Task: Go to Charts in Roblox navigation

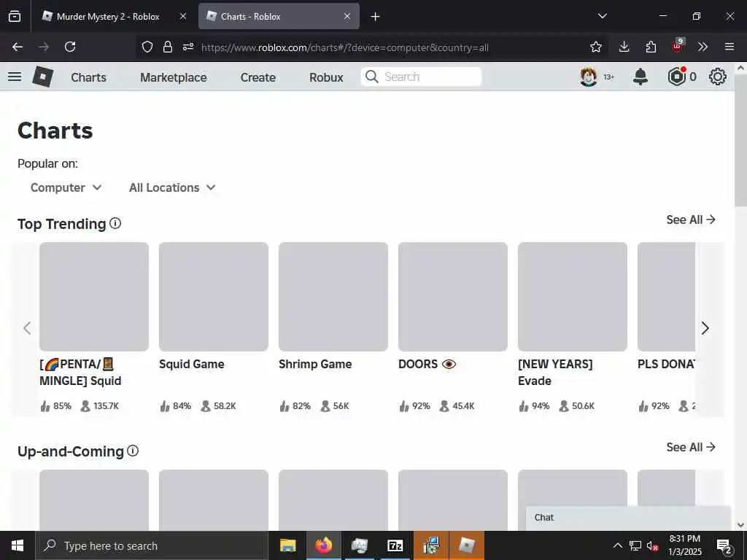Action: [x=88, y=77]
